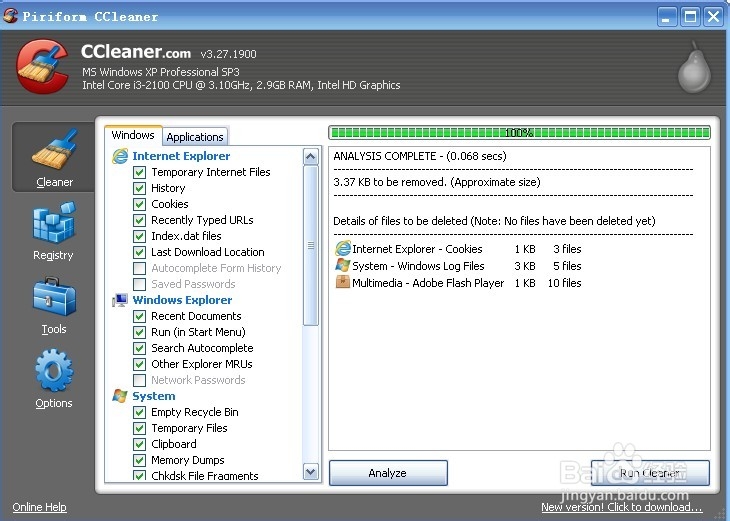Image resolution: width=730 pixels, height=521 pixels.
Task: Open the Registry cubes icon
Action: [54, 223]
